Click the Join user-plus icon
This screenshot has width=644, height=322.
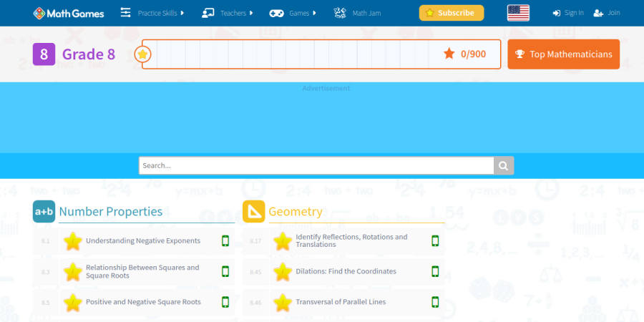(x=598, y=13)
